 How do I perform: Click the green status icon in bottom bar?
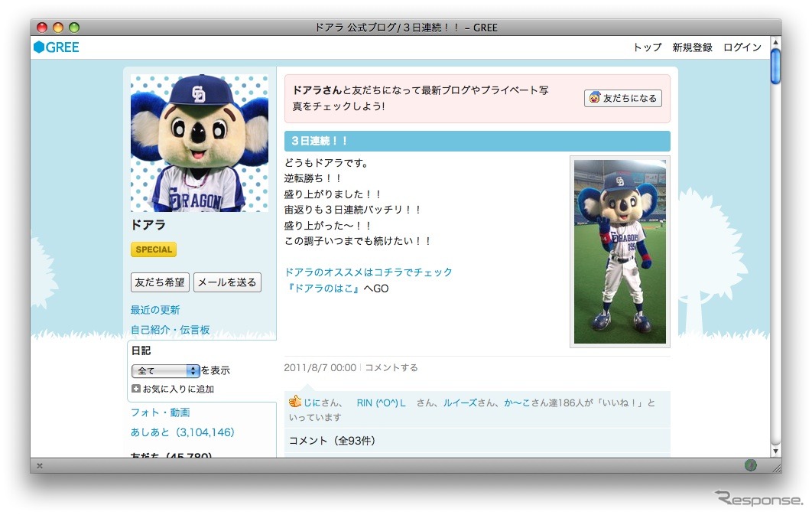tap(750, 464)
